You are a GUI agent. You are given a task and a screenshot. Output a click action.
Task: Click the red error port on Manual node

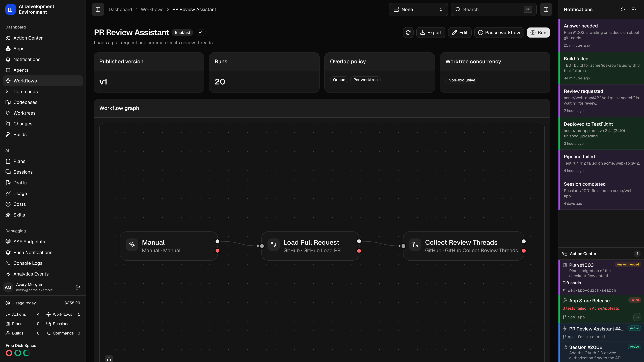[218, 251]
